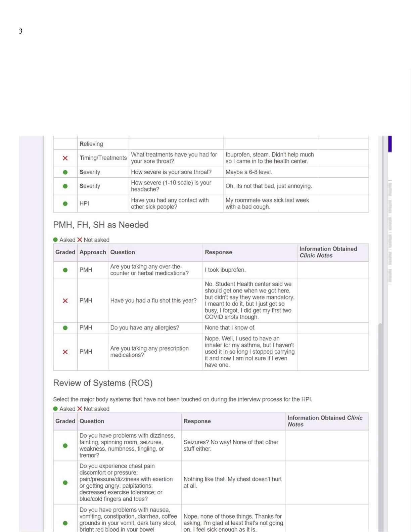Click empty Clinic Notes cell for flu shot row
This screenshot has width=411, height=532.
click(333, 301)
